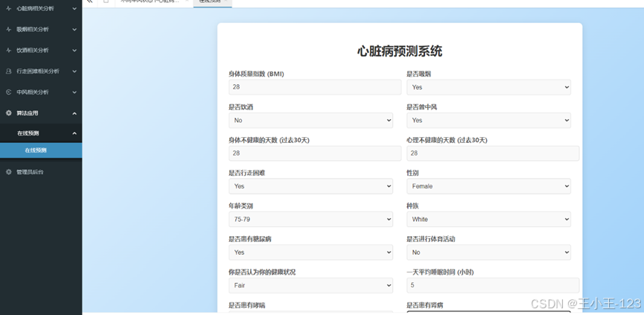The width and height of the screenshot is (644, 315).
Task: Open the 种族 dropdown showing White
Action: coord(488,220)
